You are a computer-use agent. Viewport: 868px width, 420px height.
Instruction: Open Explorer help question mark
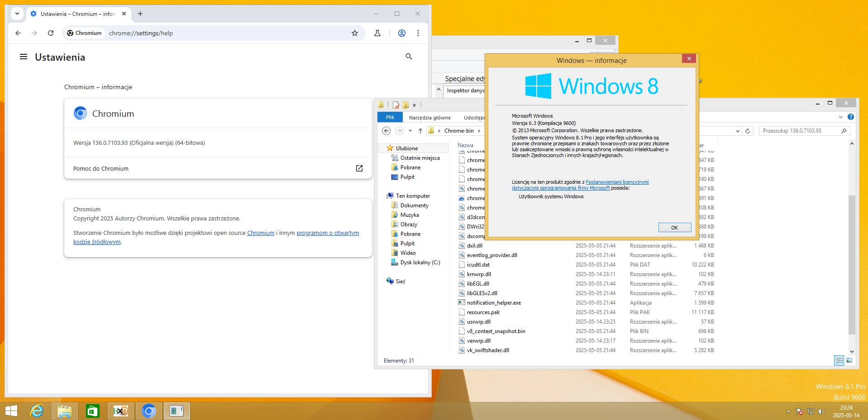point(851,117)
